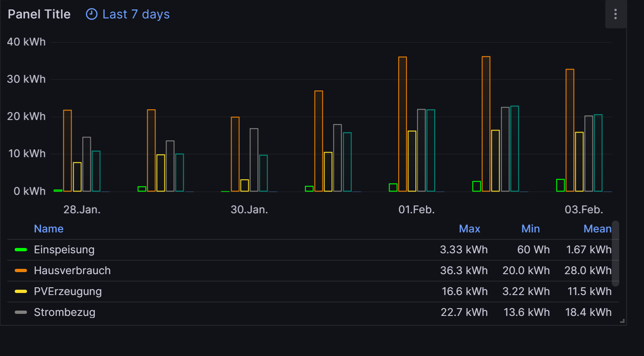The image size is (644, 356).
Task: Click the teal bar for 03.Feb.
Action: point(598,153)
